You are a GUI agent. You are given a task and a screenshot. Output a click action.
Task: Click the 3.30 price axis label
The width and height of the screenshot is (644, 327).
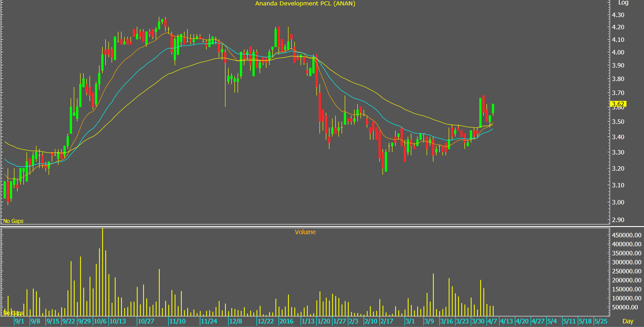618,152
